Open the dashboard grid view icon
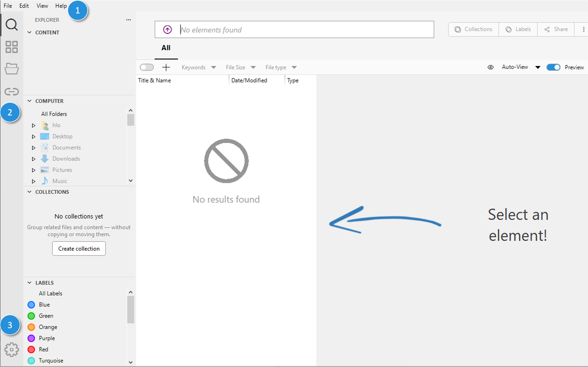Screen dimensions: 588x367 click(x=12, y=47)
